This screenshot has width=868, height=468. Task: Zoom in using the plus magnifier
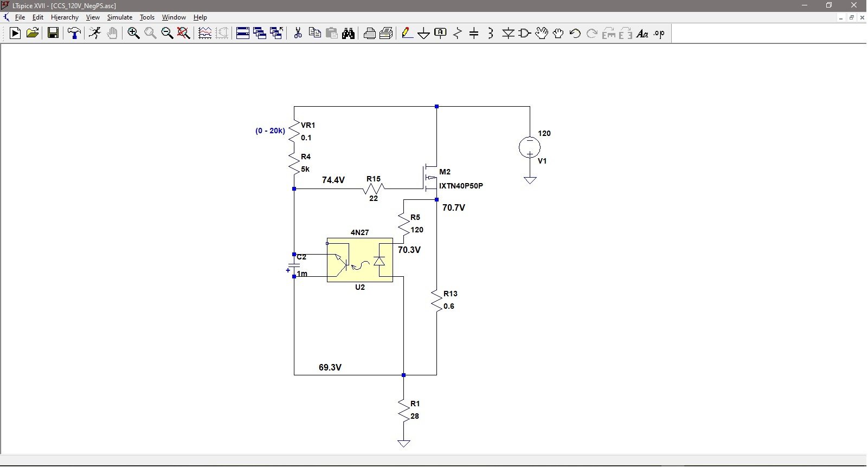click(133, 34)
